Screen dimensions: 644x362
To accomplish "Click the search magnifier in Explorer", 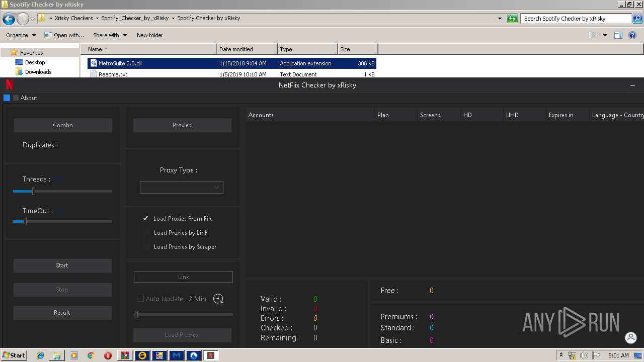I will point(637,19).
